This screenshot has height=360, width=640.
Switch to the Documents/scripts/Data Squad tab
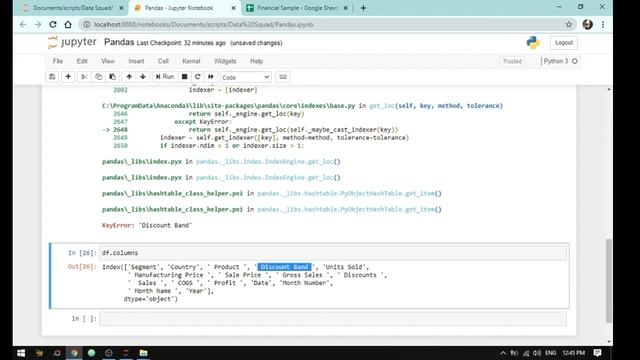pos(73,8)
